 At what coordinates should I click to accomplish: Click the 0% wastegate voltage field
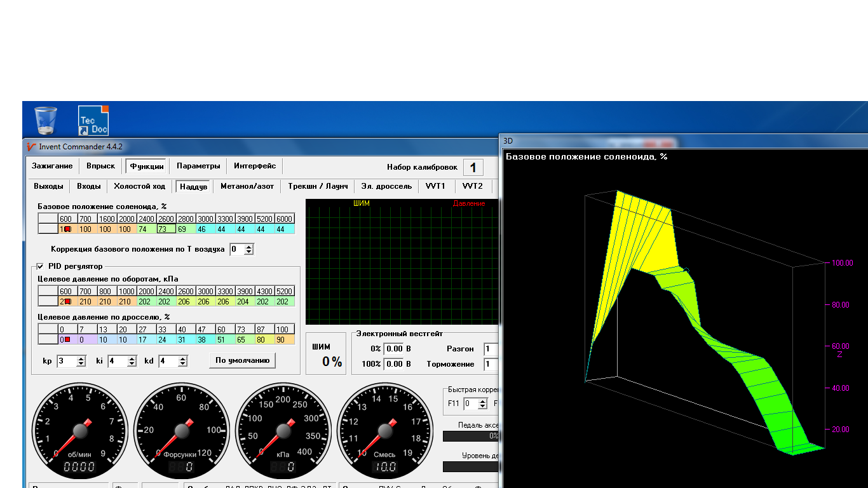[x=394, y=348]
